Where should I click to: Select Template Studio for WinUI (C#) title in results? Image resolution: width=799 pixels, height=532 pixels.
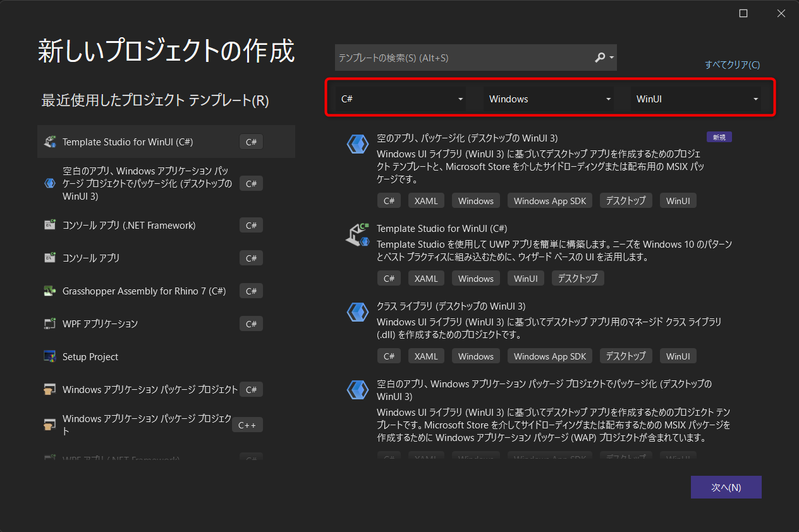442,229
